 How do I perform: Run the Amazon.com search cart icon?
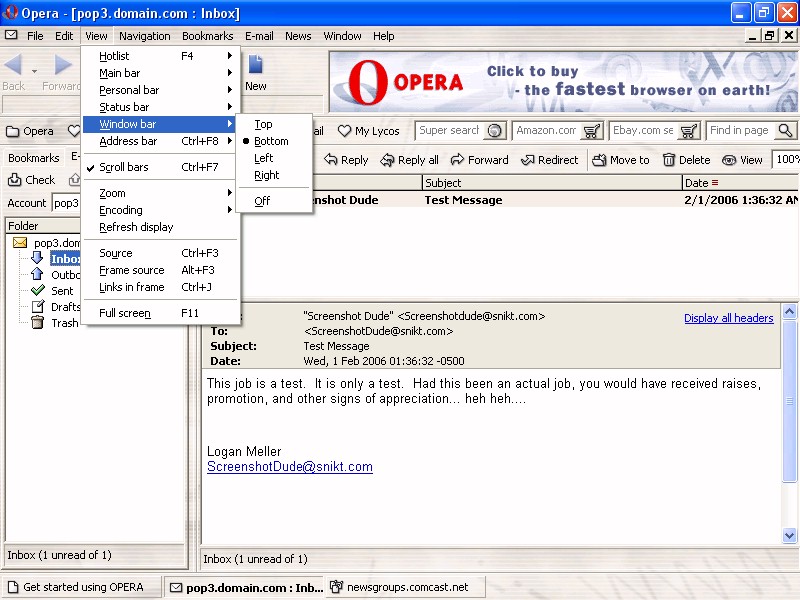click(x=592, y=131)
